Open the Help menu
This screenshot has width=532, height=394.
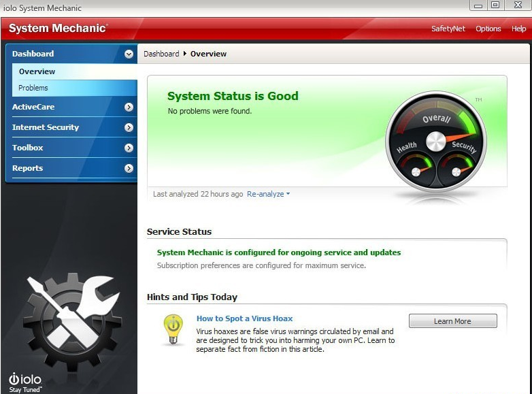click(519, 29)
